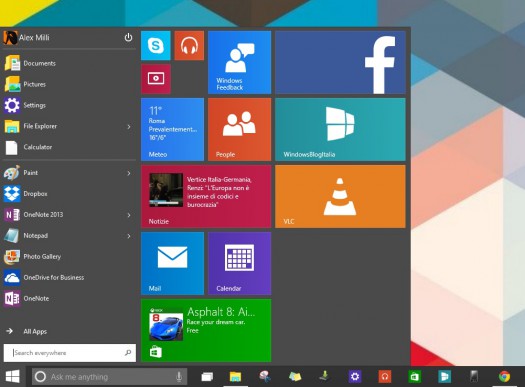Open the download arrow icon on taskbar
This screenshot has height=387, width=525.
pyautogui.click(x=324, y=376)
